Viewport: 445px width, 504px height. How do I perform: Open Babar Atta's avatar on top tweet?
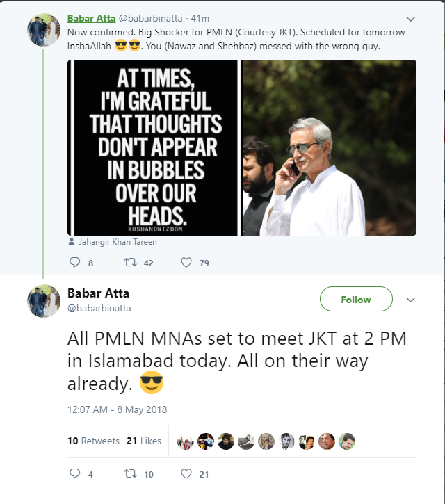[x=44, y=30]
